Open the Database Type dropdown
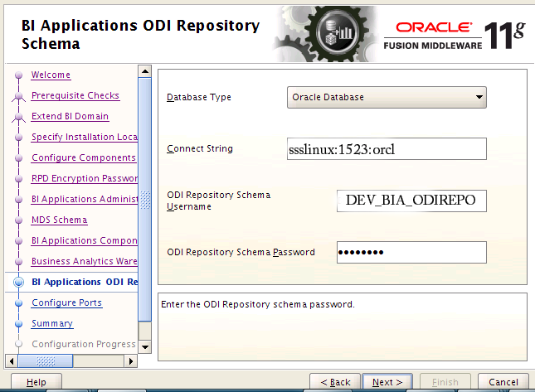The image size is (535, 392). point(387,98)
